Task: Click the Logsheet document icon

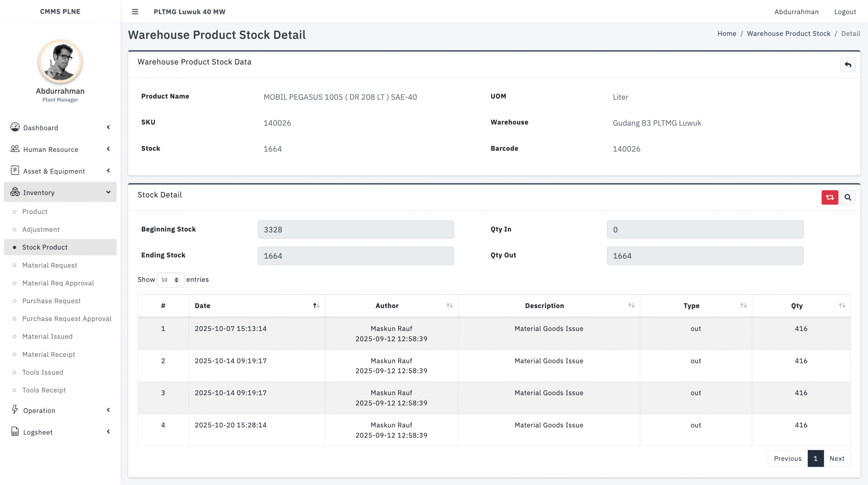Action: (x=15, y=431)
